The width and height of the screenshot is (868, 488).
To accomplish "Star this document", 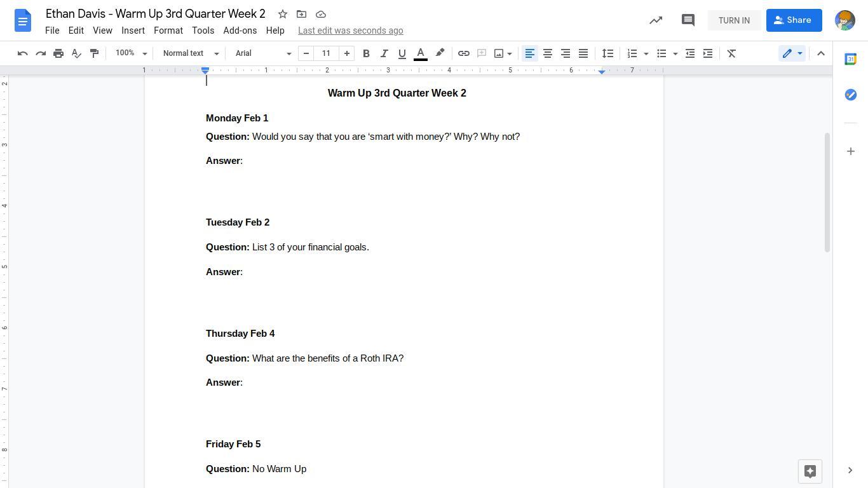I will (283, 14).
